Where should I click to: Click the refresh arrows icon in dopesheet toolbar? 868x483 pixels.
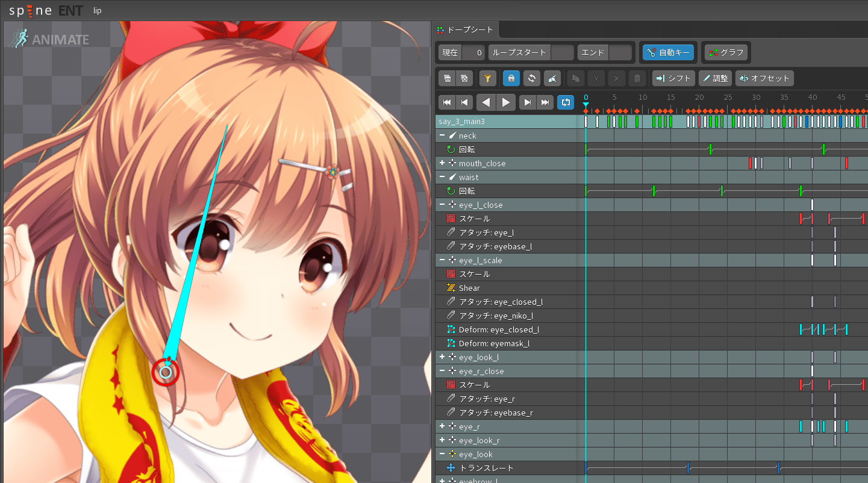531,78
